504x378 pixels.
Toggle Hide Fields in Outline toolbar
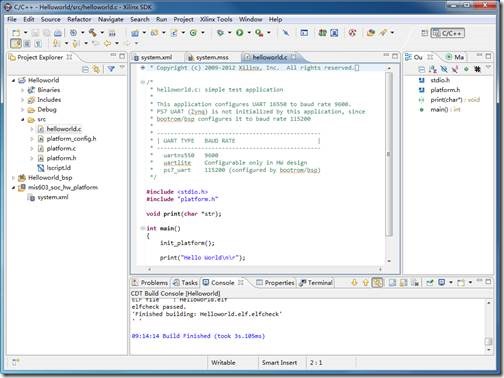(x=444, y=69)
